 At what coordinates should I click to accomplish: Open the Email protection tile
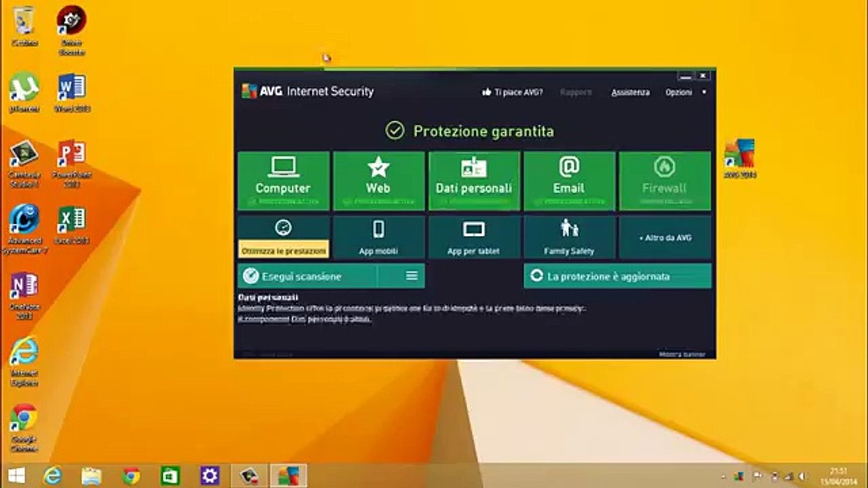click(570, 181)
